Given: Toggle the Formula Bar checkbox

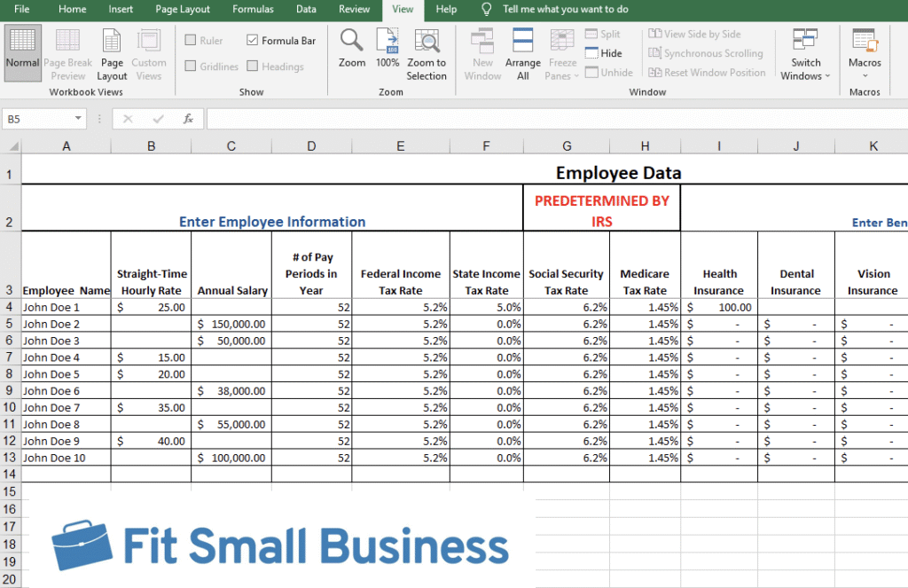Looking at the screenshot, I should point(252,40).
